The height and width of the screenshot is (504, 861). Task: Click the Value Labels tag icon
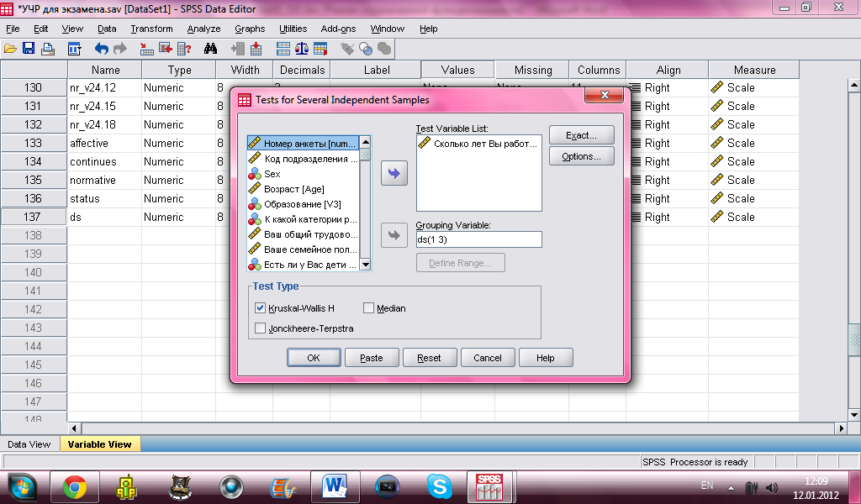[347, 49]
